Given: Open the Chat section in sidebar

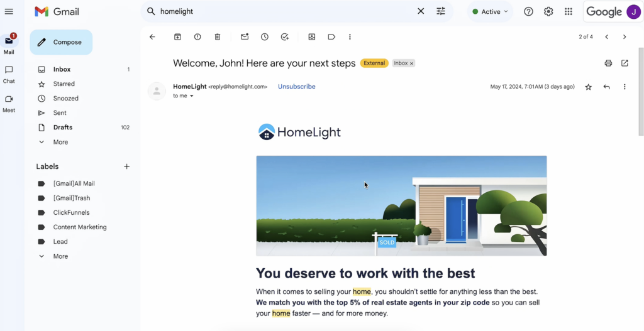Looking at the screenshot, I should [x=9, y=74].
